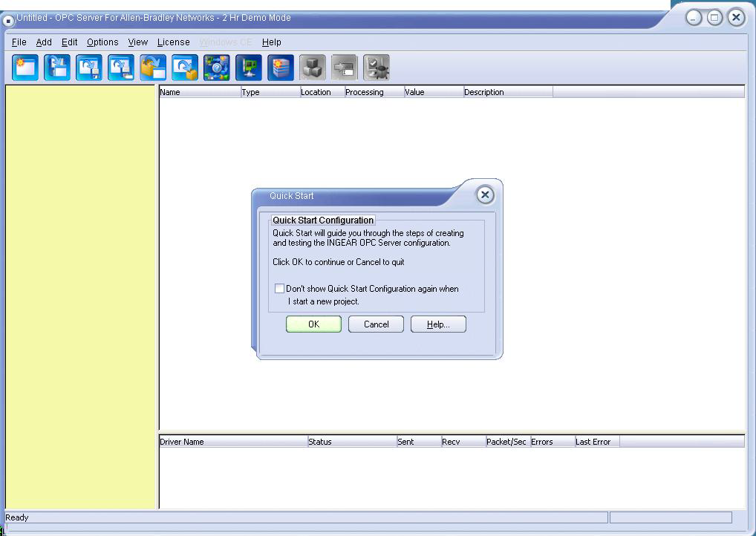Click the toolbar icon with window and printer
756x536 pixels.
121,68
